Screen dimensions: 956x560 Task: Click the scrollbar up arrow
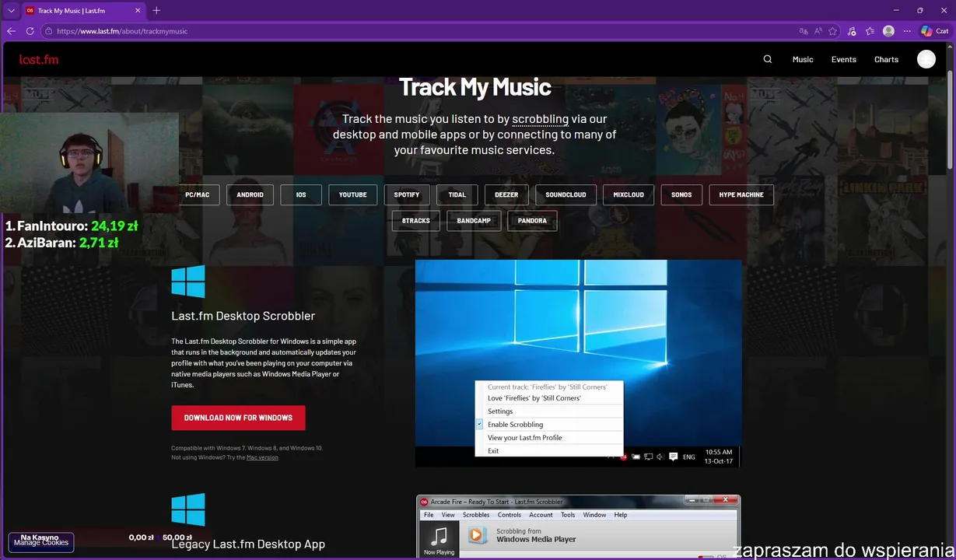(x=951, y=46)
